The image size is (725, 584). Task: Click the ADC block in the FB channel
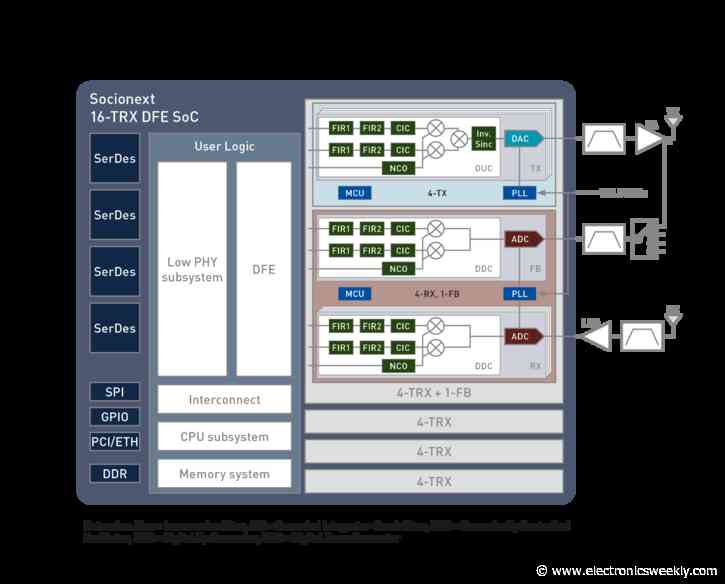point(523,239)
